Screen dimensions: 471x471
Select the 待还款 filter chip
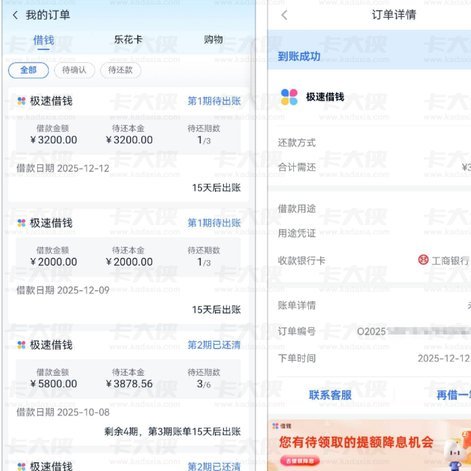pos(121,70)
